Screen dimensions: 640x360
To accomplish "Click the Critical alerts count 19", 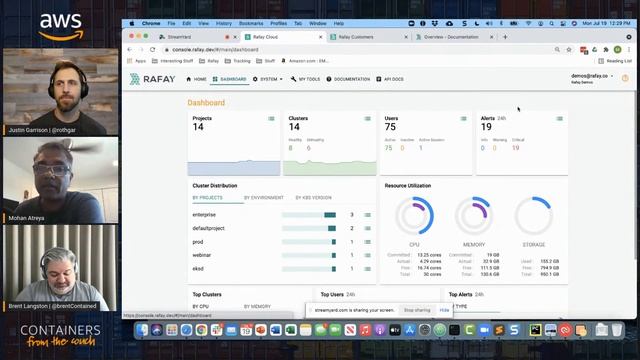I will tap(516, 148).
